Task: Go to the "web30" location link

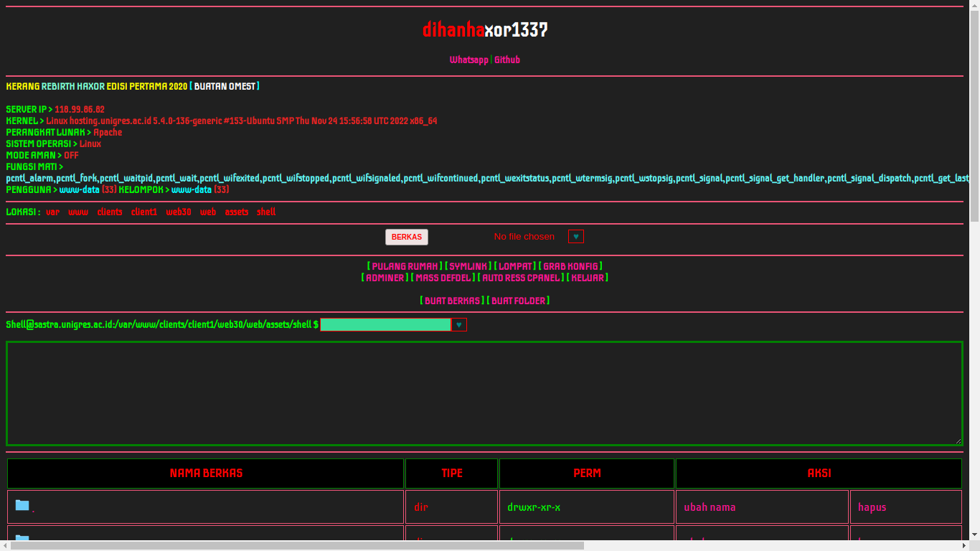Action: (x=179, y=212)
